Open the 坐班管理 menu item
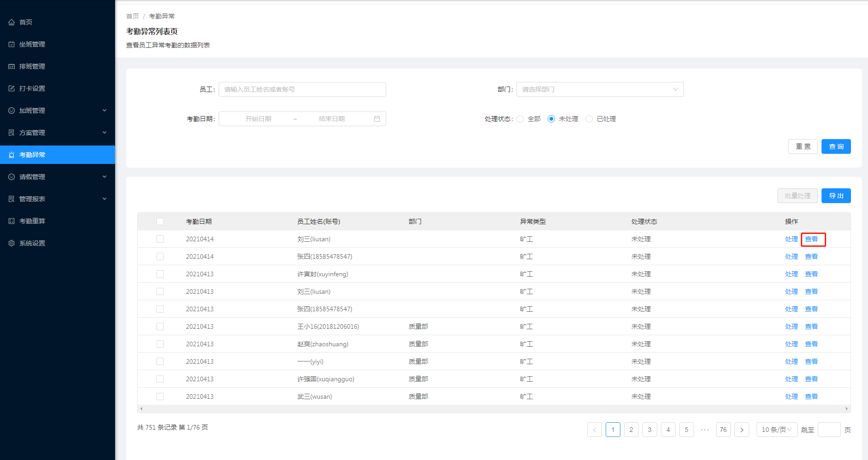Image resolution: width=868 pixels, height=460 pixels. (58, 44)
